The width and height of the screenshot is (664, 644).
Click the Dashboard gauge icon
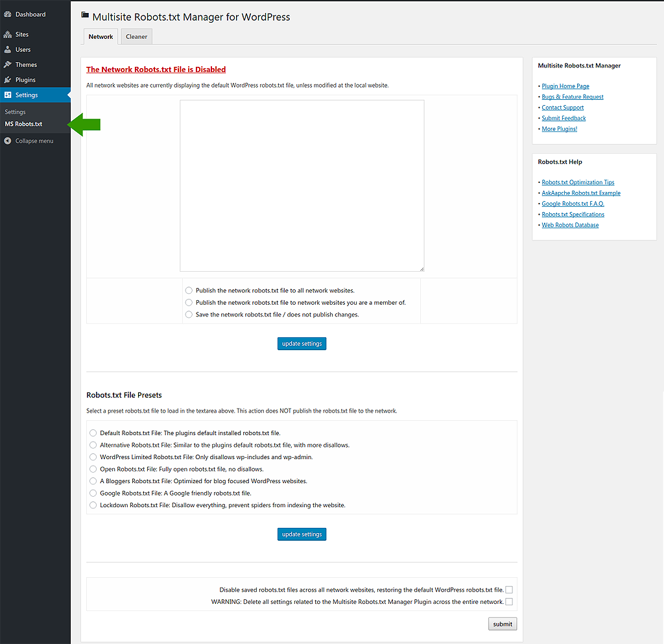(8, 14)
